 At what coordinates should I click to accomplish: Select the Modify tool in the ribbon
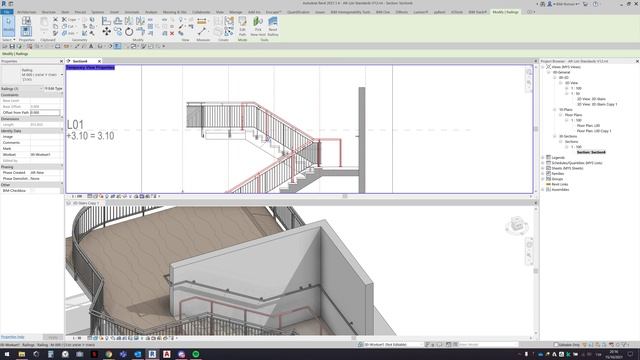point(8,26)
